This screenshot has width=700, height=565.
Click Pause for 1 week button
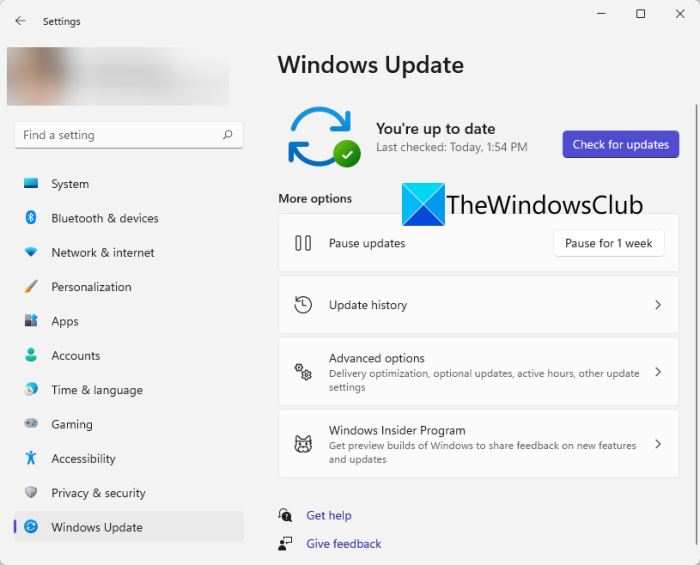tap(608, 243)
